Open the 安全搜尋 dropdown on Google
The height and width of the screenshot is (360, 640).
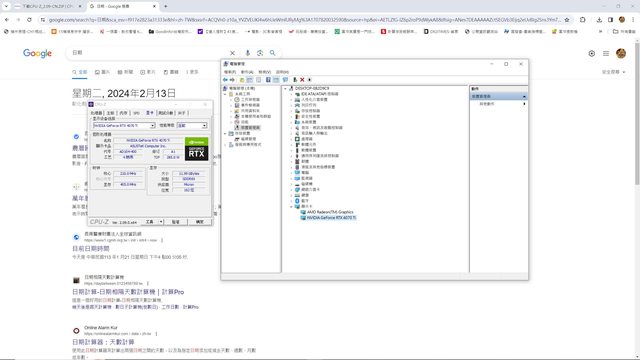613,72
